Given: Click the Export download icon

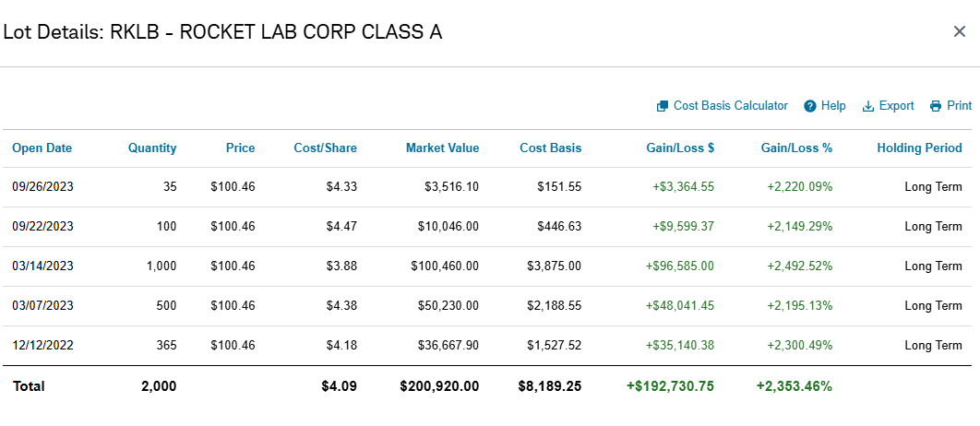Looking at the screenshot, I should [x=867, y=106].
